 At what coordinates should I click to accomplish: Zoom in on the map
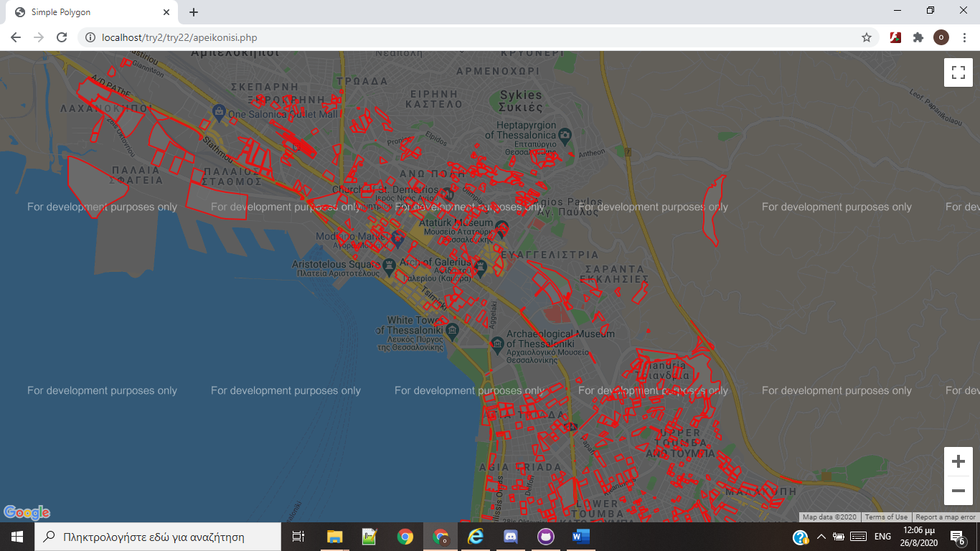[x=958, y=462]
